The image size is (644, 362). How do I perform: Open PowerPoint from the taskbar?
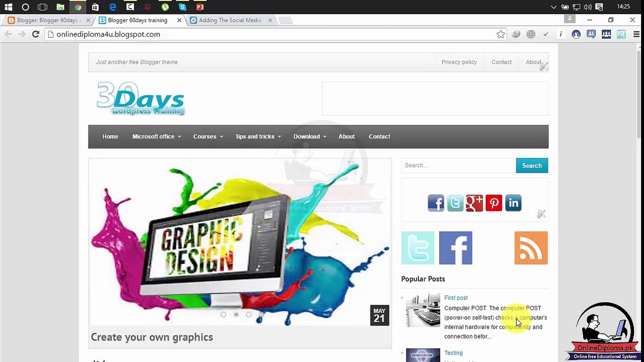coord(200,7)
